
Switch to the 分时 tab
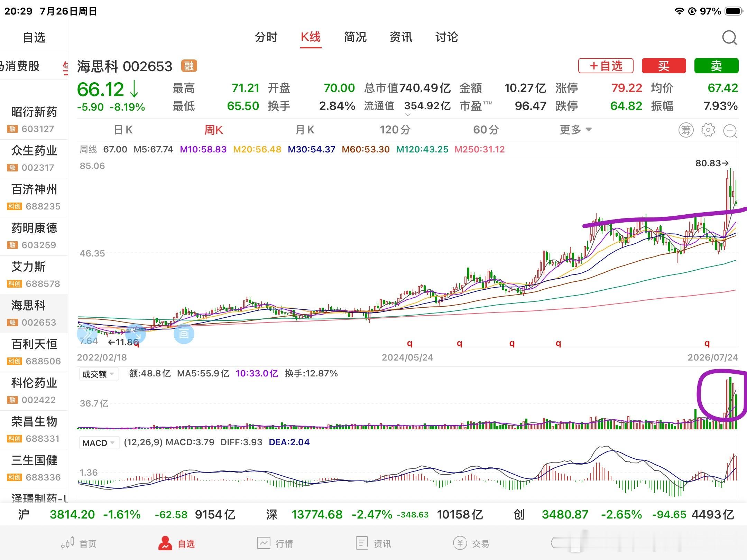tap(266, 37)
